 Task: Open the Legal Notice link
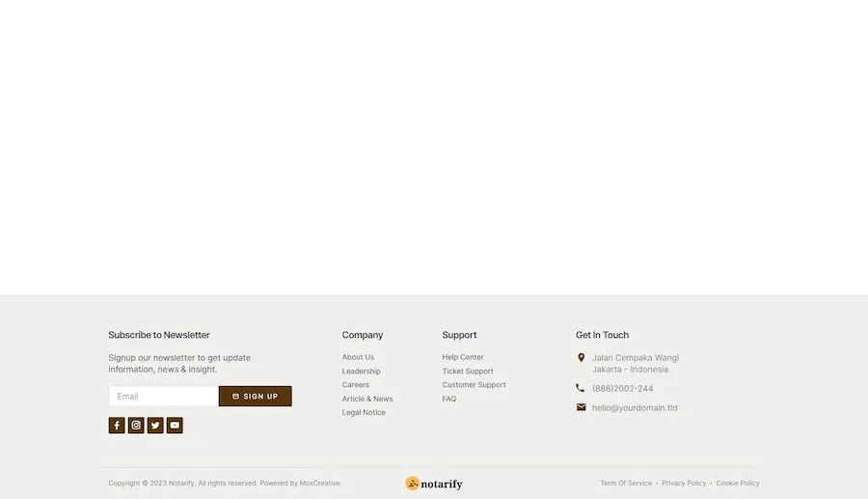364,412
